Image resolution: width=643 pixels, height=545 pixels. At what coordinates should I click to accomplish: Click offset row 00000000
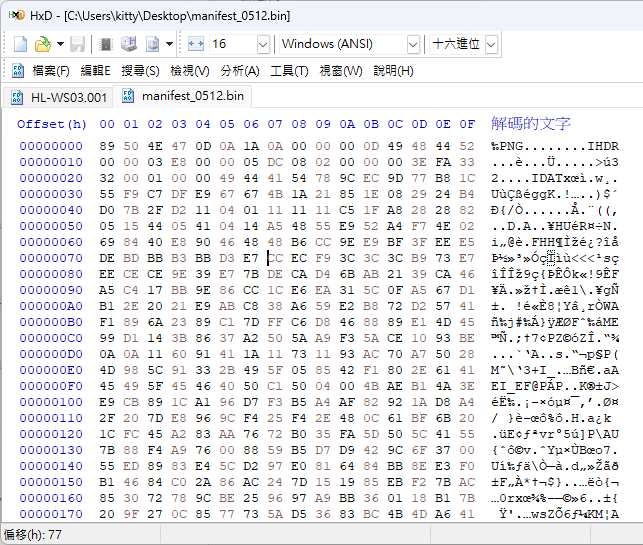[x=51, y=146]
